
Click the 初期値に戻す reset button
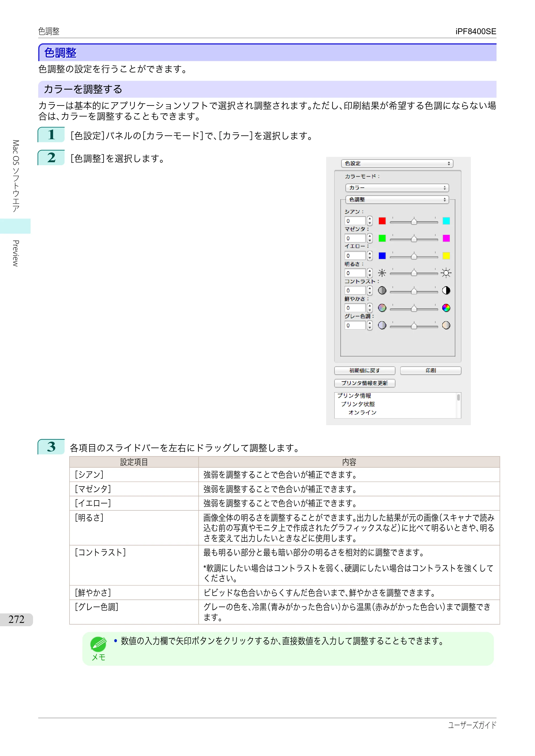pos(365,371)
